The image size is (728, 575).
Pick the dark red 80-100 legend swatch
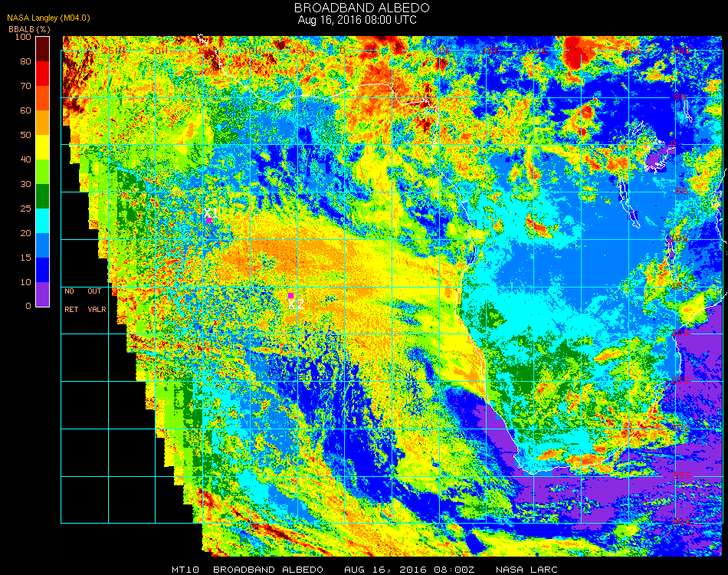43,49
